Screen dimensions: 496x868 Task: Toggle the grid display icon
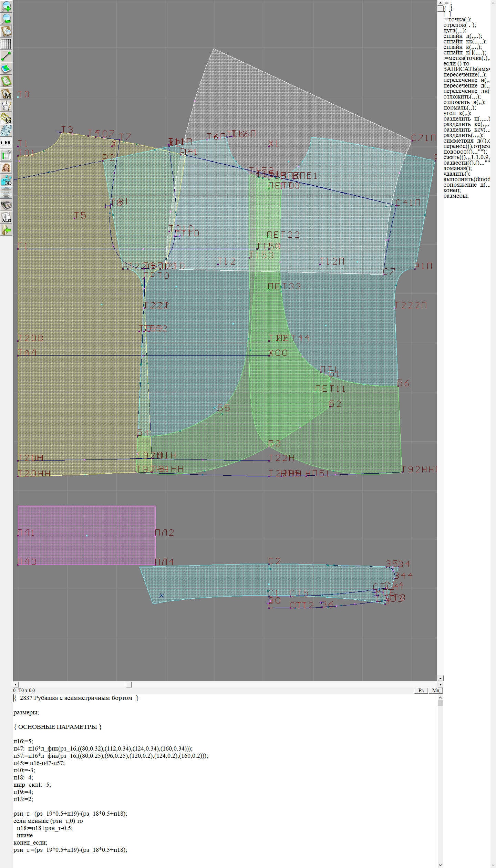(6, 44)
